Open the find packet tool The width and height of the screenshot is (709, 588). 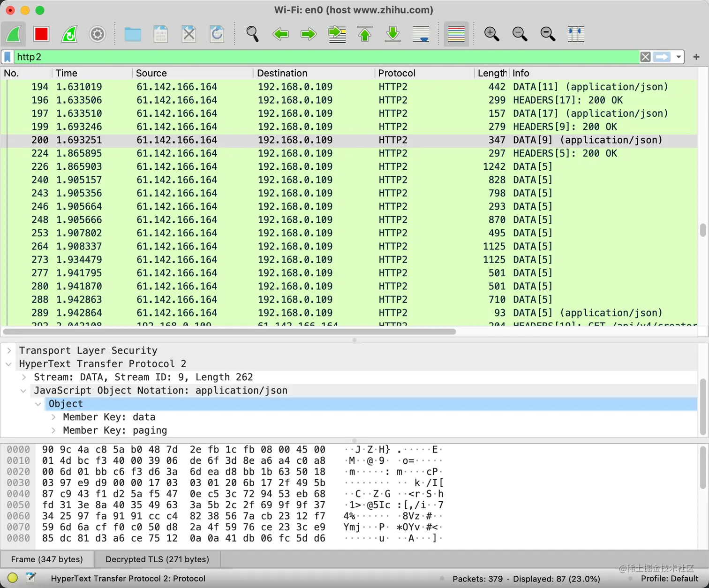tap(252, 34)
